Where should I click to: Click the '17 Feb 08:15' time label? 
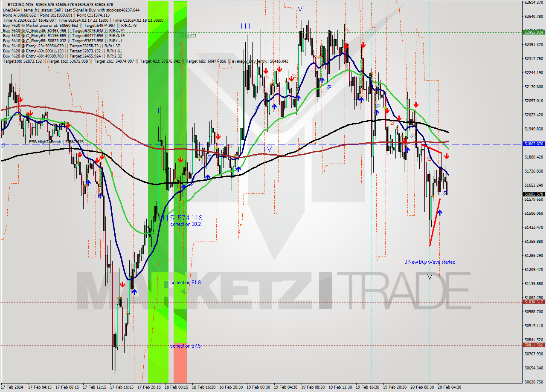coord(67,387)
